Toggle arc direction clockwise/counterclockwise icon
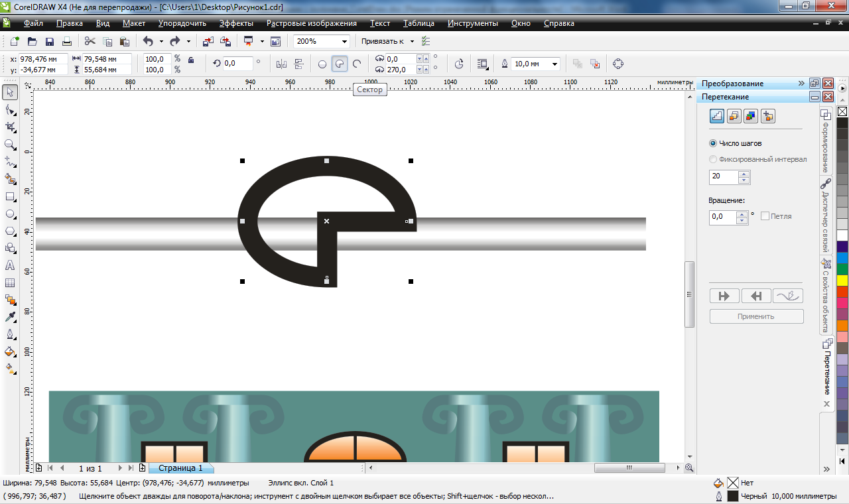This screenshot has width=849, height=504. [x=459, y=64]
